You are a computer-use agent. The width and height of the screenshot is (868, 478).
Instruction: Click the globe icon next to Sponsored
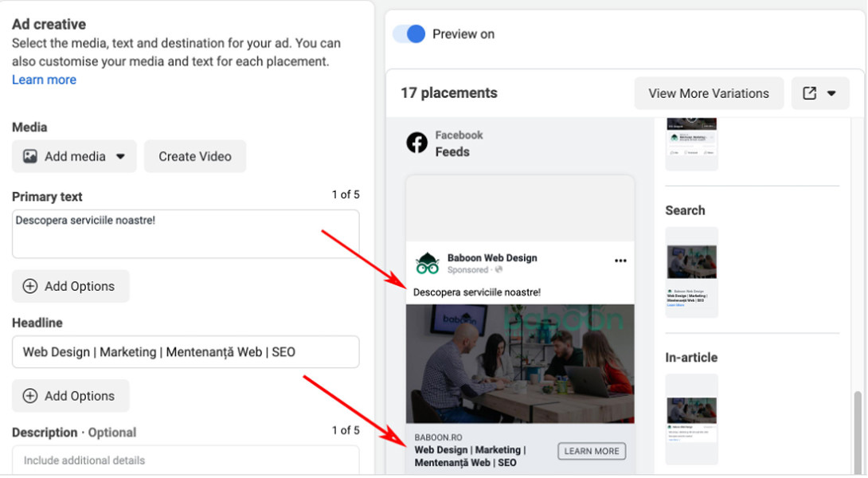tap(499, 270)
